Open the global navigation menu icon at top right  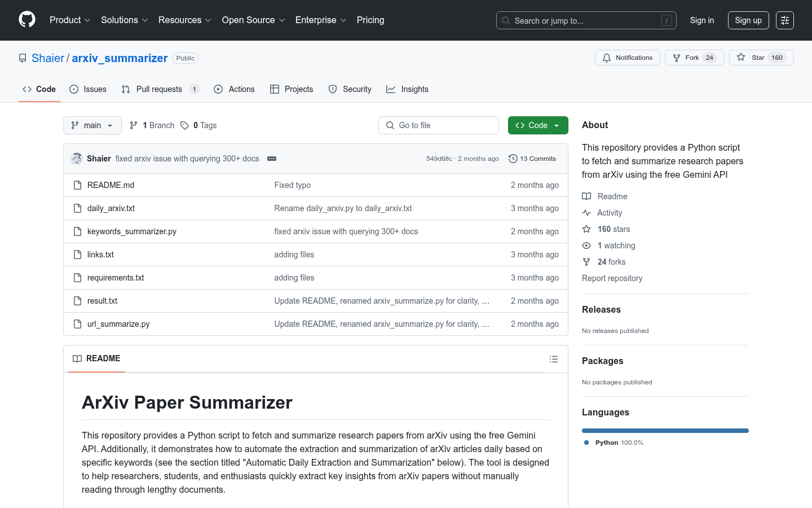[x=784, y=20]
